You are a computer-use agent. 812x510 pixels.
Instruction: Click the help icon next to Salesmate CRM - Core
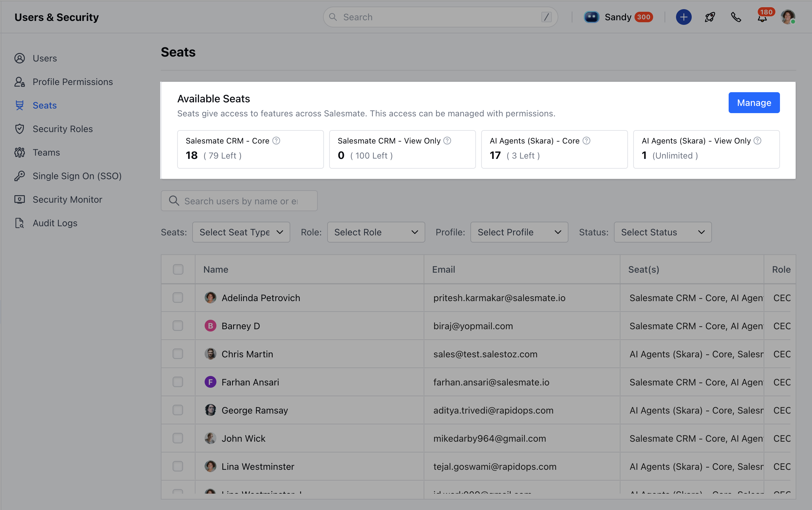click(276, 141)
